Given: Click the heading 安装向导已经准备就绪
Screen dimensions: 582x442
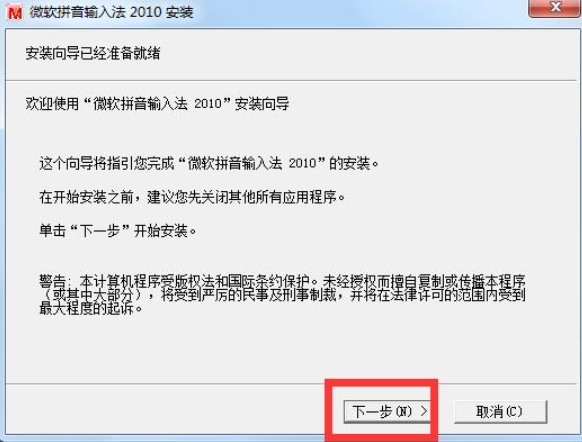Looking at the screenshot, I should 93,53.
